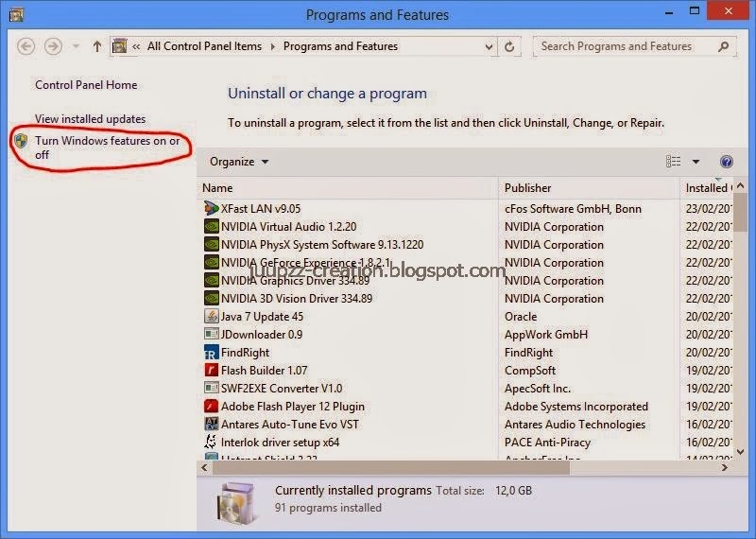The image size is (756, 539).
Task: Sort list by Name column header
Action: [347, 188]
